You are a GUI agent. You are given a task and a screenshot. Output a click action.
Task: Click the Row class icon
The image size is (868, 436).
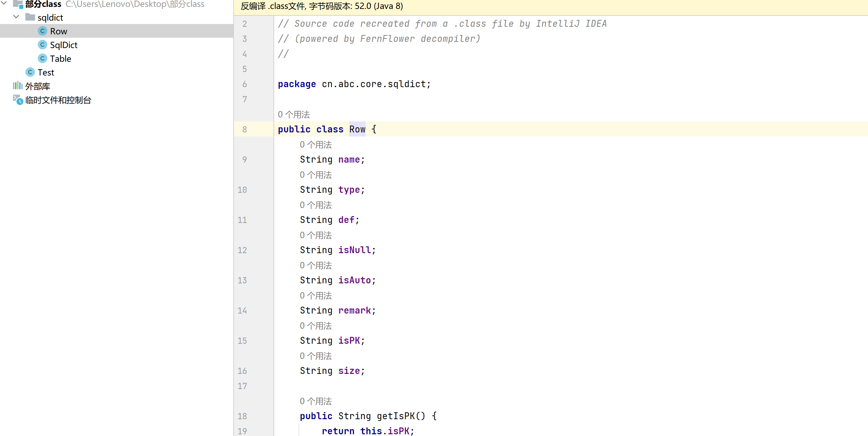(42, 31)
